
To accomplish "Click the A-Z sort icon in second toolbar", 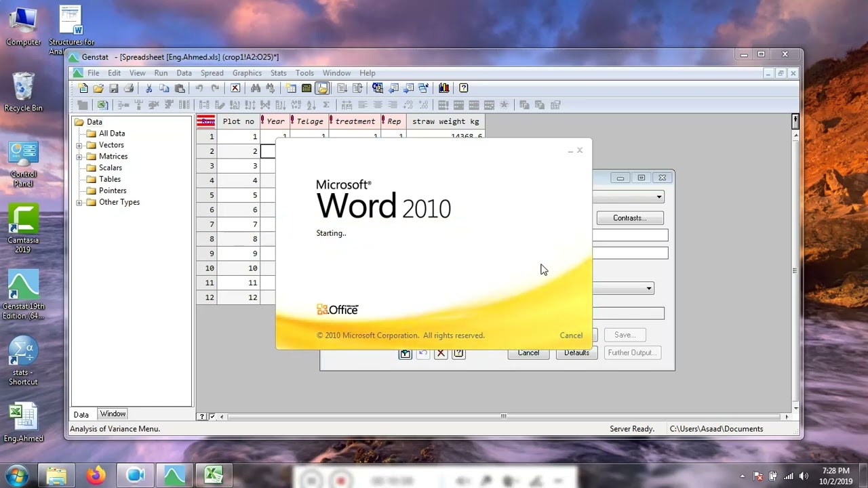I will (311, 105).
